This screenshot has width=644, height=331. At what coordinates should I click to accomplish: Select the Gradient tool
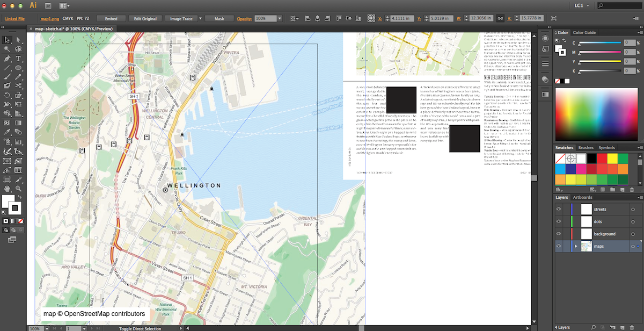(18, 123)
